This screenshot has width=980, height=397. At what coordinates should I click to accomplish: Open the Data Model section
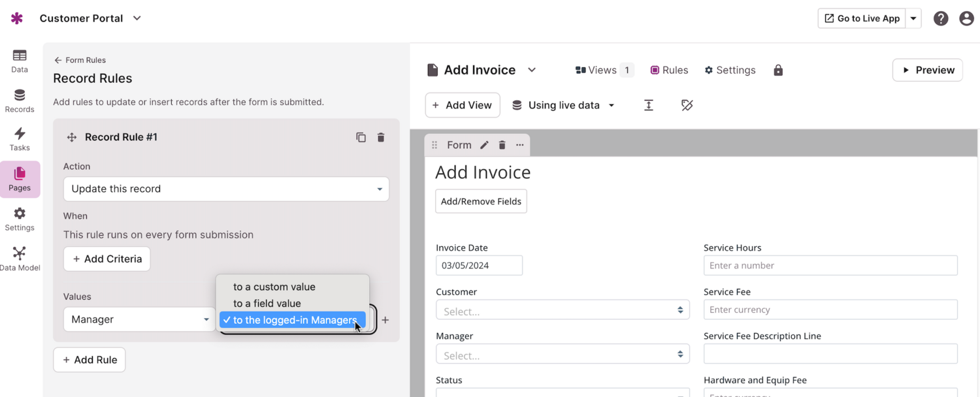[x=20, y=259]
